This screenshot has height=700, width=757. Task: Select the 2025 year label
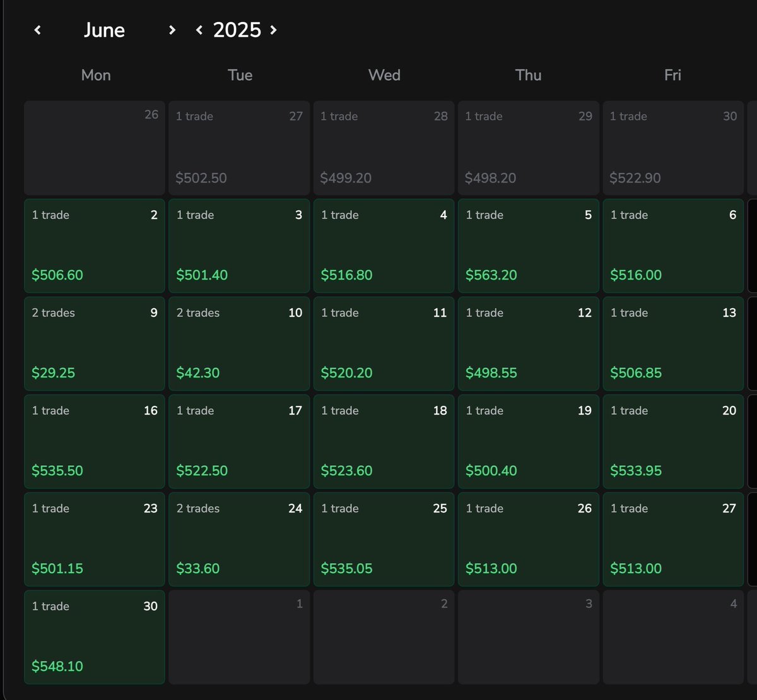237,30
